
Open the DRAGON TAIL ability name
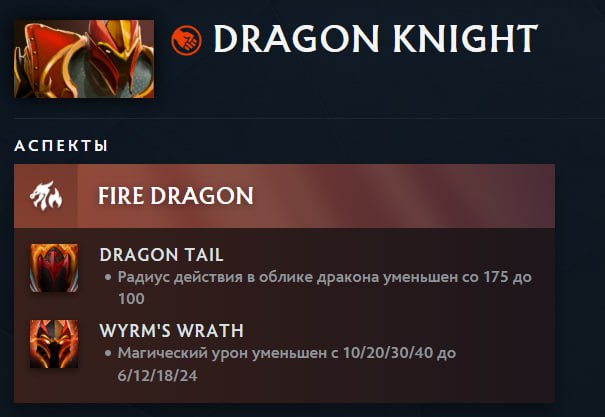pos(161,255)
